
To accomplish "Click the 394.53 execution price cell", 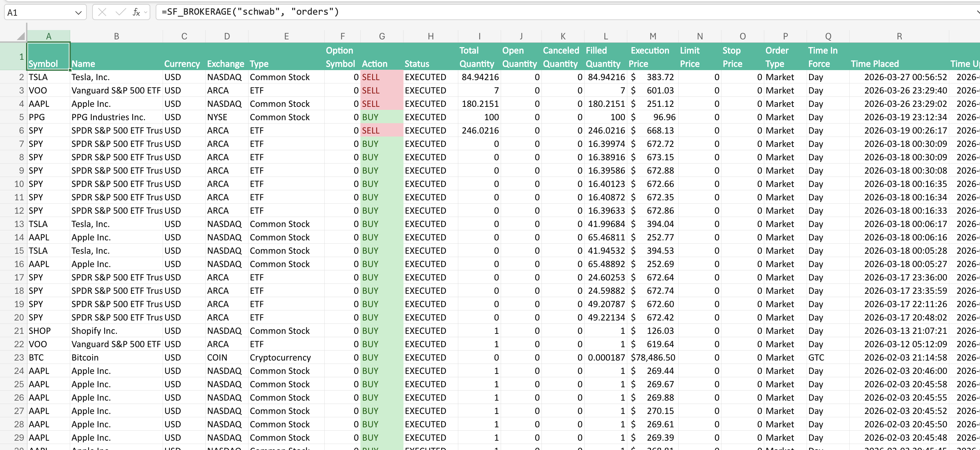I will (x=652, y=250).
